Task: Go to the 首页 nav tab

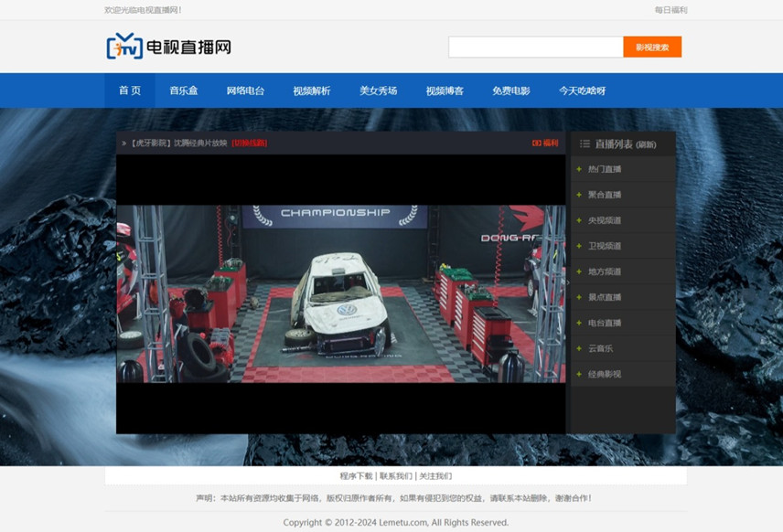Action: (130, 90)
